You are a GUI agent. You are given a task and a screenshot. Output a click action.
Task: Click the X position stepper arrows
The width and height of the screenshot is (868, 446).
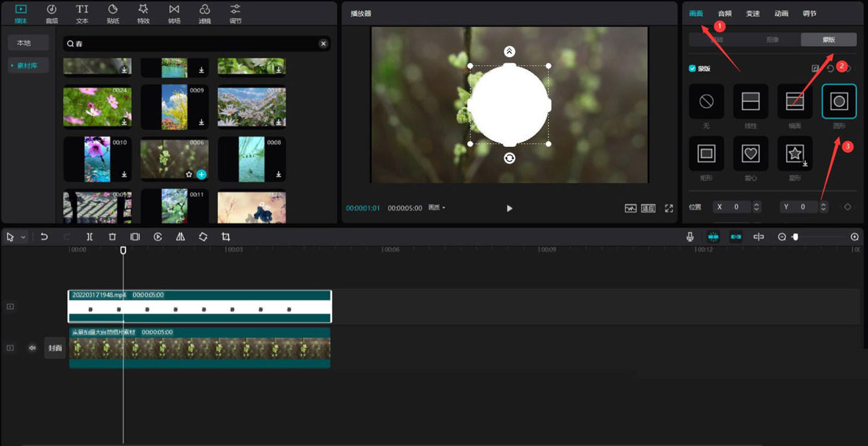coord(756,207)
